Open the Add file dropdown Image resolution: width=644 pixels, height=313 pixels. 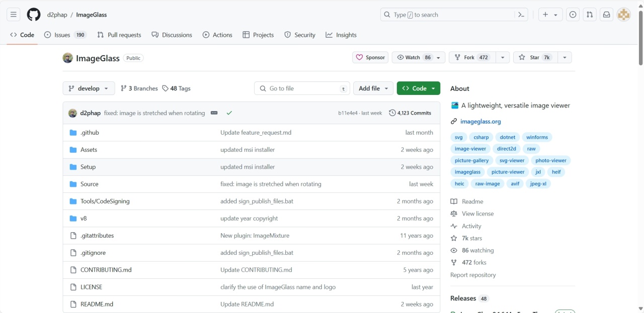[373, 88]
